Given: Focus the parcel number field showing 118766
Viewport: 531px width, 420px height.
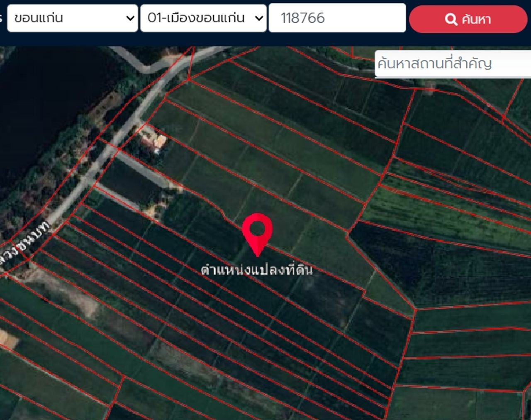Looking at the screenshot, I should [x=337, y=18].
